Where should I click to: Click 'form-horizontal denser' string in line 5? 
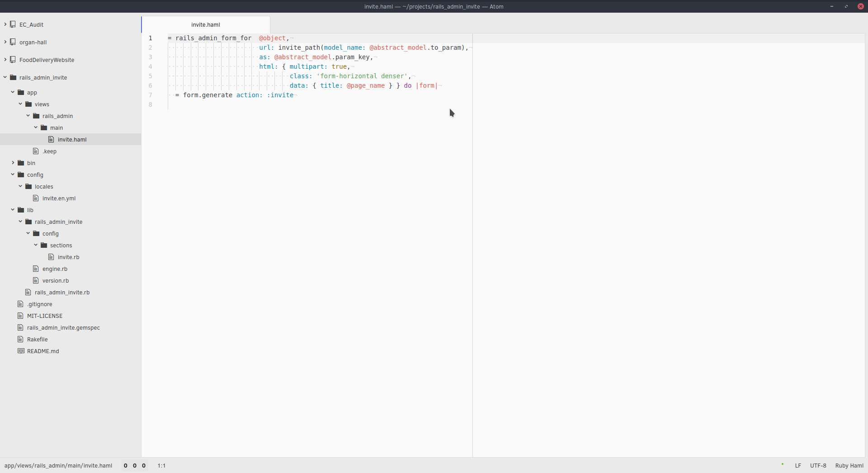tap(362, 76)
